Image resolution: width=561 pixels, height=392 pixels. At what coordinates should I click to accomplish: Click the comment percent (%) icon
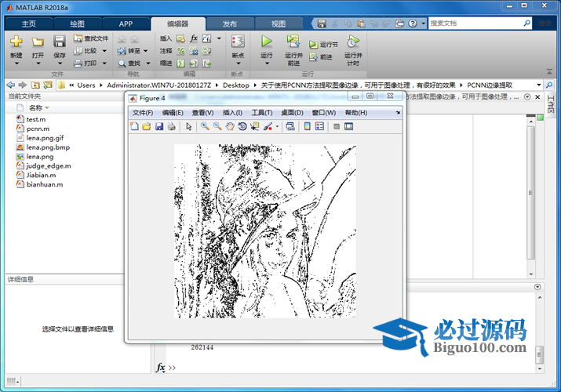tap(180, 51)
